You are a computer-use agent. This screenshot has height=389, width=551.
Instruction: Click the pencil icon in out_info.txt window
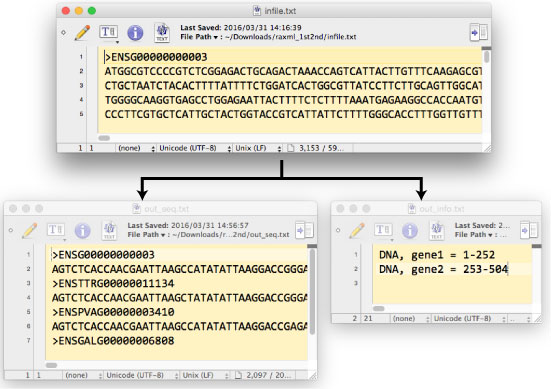tap(357, 231)
